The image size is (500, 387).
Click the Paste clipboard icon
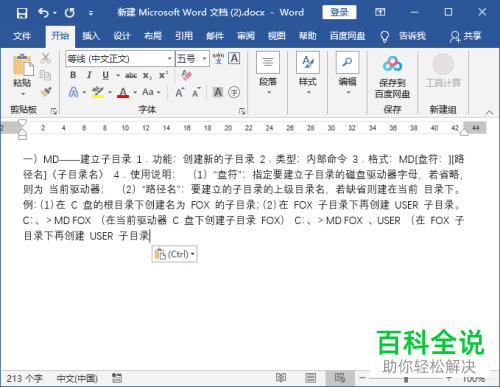coord(23,65)
